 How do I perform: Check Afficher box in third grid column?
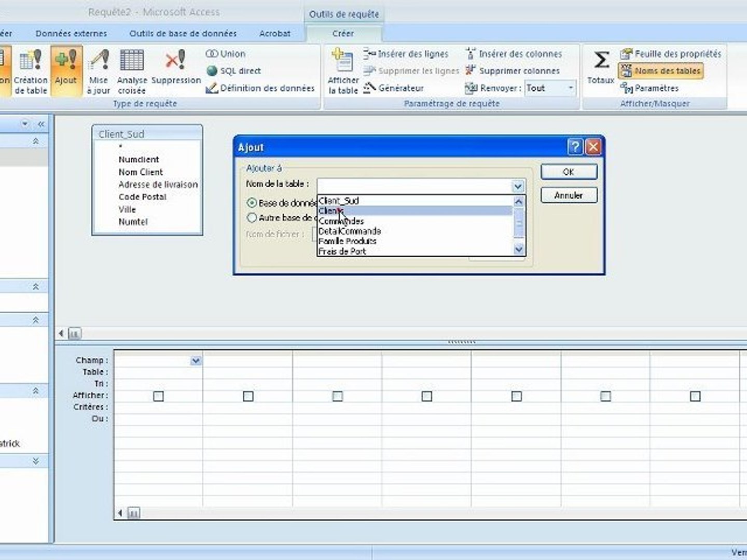pos(337,396)
